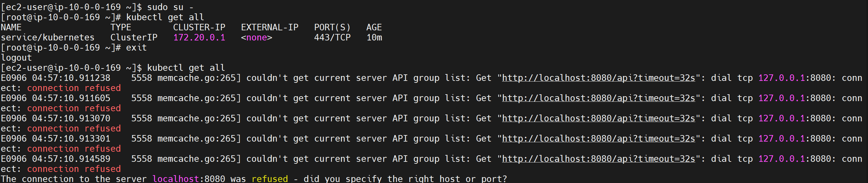Click the text service/kubernetes
This screenshot has height=183, width=868.
(x=48, y=38)
